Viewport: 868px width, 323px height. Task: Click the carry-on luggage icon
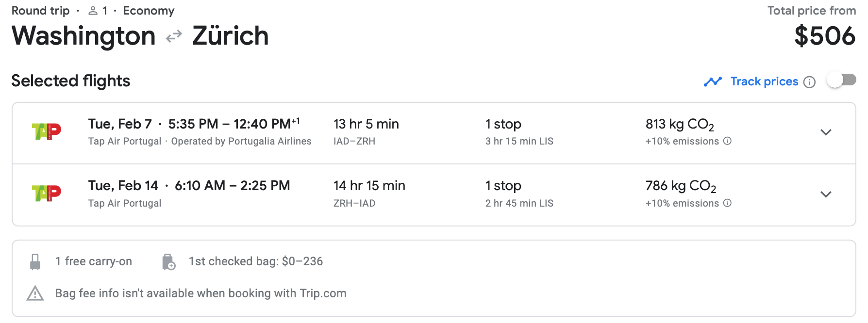35,262
